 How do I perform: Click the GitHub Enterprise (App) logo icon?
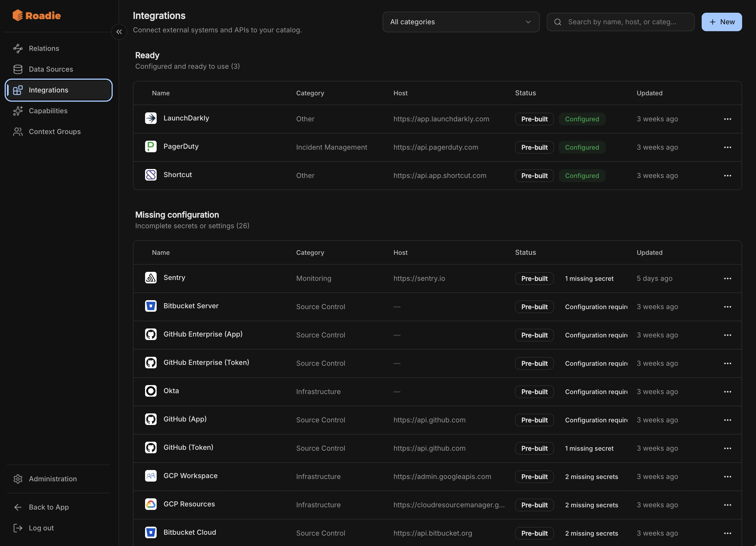tap(151, 334)
